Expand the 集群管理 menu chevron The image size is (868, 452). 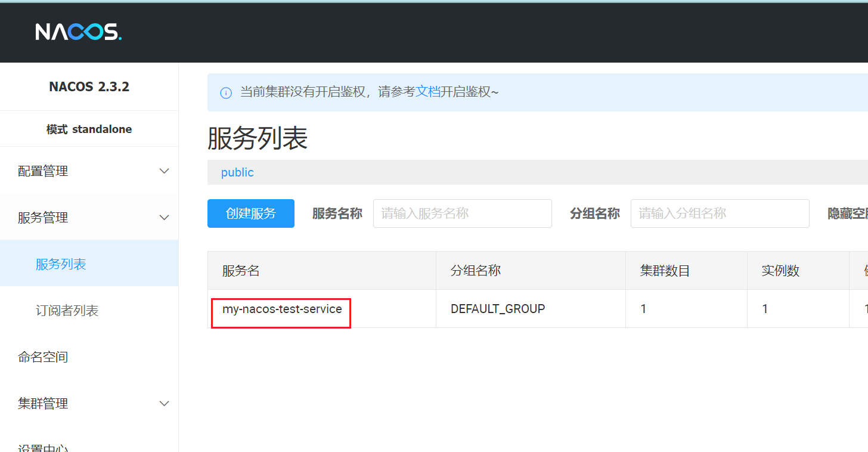(165, 404)
